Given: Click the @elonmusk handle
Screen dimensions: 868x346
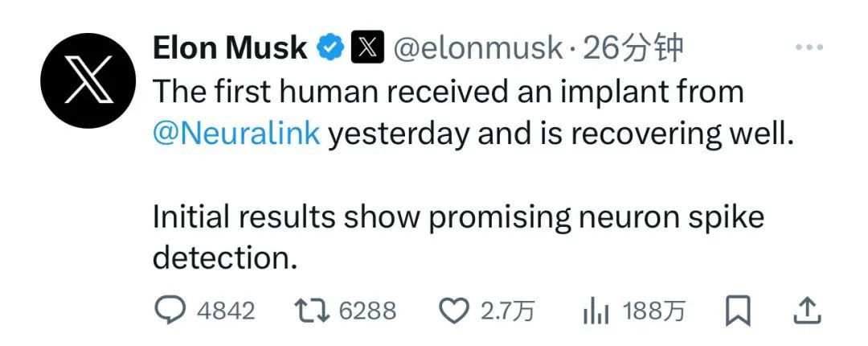Looking at the screenshot, I should (477, 49).
